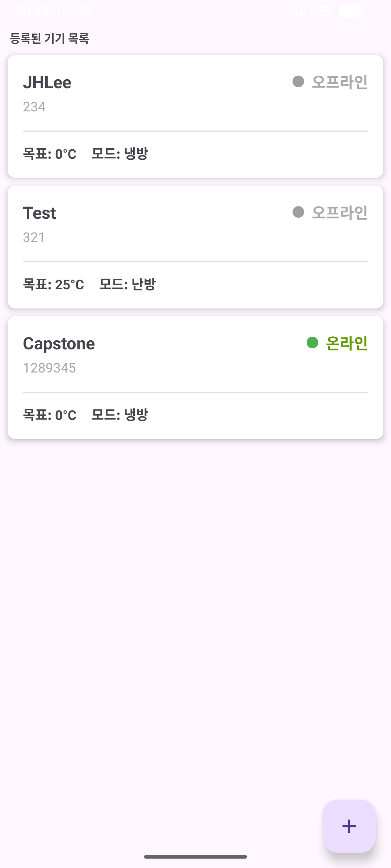Screen dimensions: 391x868
Task: Click the green 온라인 label on Capstone
Action: tap(346, 343)
